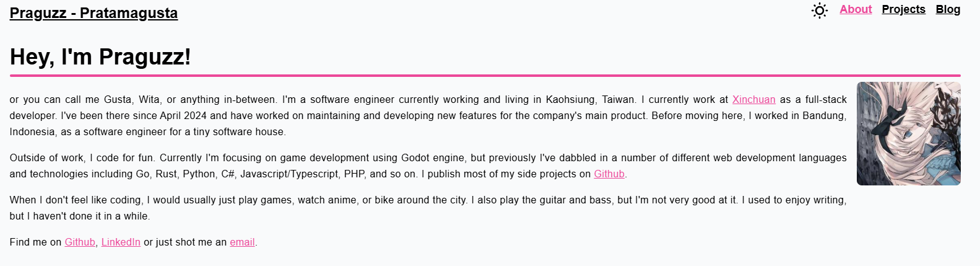
Task: Toggle the light/dark theme sun icon
Action: (819, 11)
